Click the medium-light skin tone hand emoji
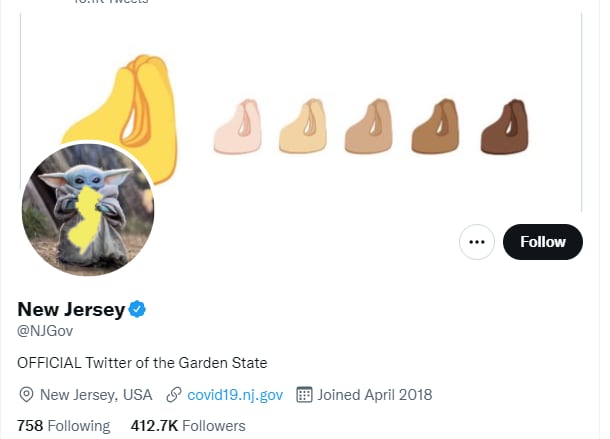The height and width of the screenshot is (439, 610). 303,127
